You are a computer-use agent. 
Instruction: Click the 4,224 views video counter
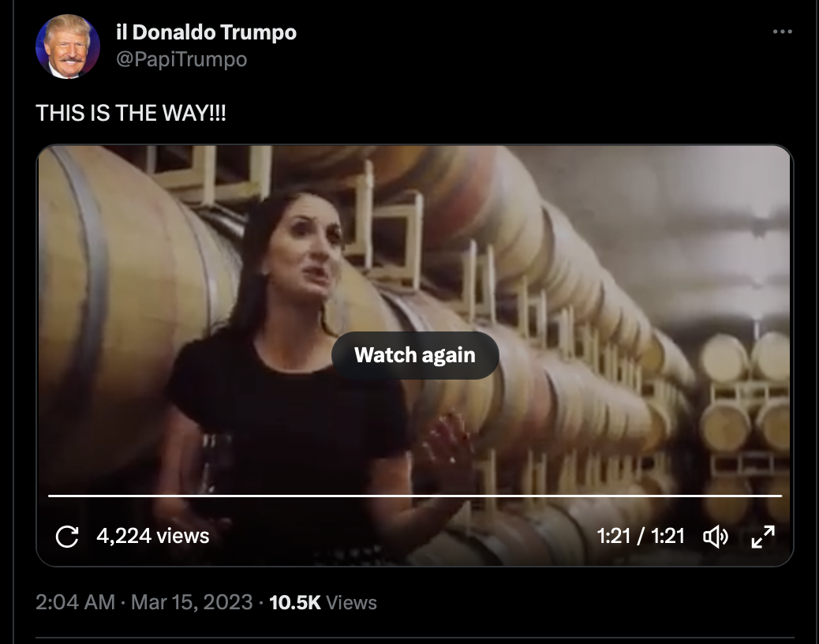click(x=152, y=536)
